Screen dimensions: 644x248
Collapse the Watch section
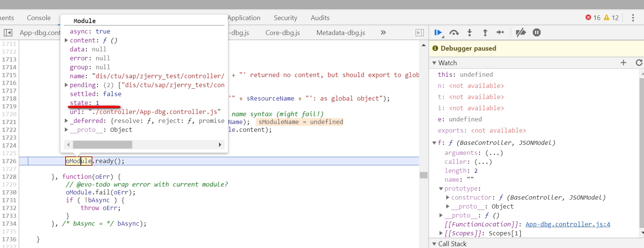click(x=434, y=63)
